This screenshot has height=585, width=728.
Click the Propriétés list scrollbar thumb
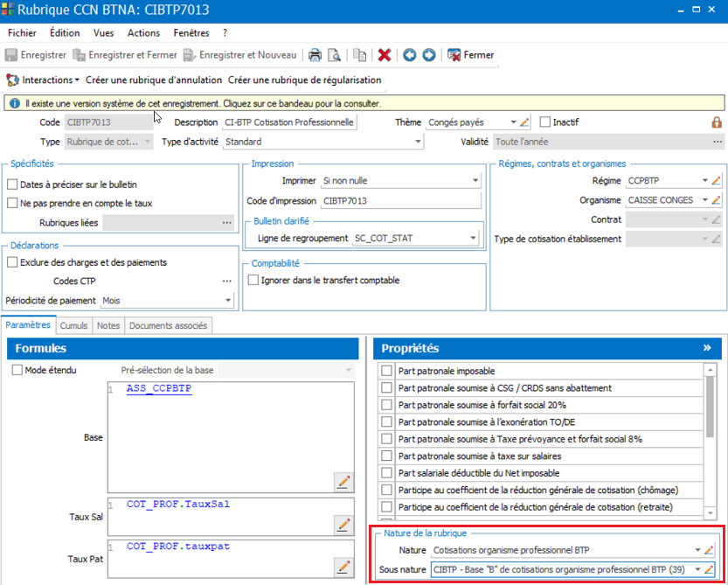[x=710, y=407]
